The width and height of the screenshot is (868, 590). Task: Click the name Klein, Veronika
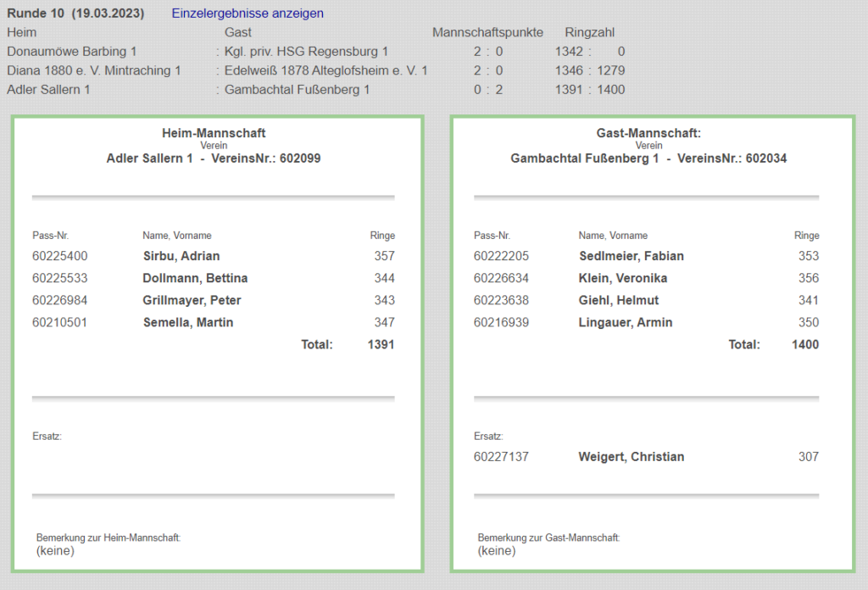tap(622, 278)
